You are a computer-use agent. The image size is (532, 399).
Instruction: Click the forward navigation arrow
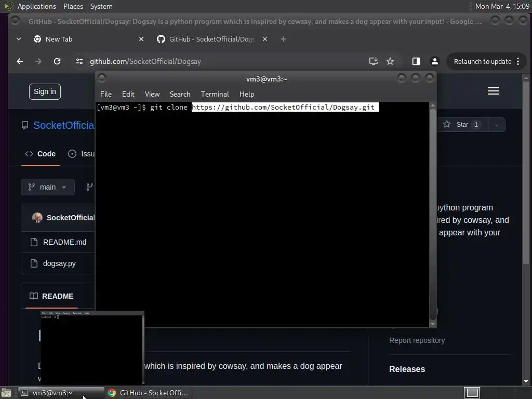(38, 61)
